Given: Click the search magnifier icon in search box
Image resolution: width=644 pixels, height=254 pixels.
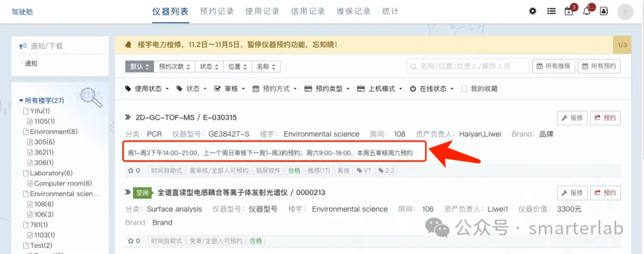Looking at the screenshot, I should [413, 66].
